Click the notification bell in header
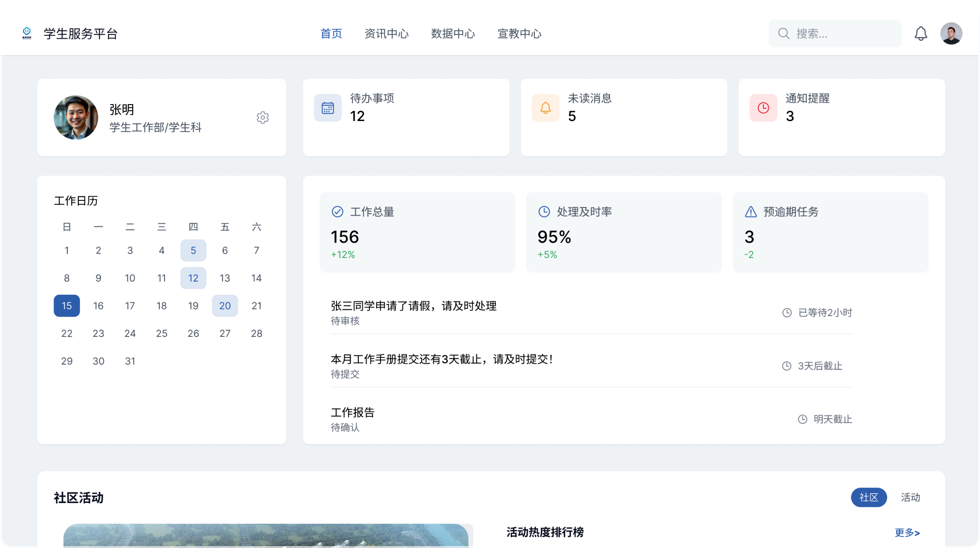The height and width of the screenshot is (548, 980). [920, 33]
